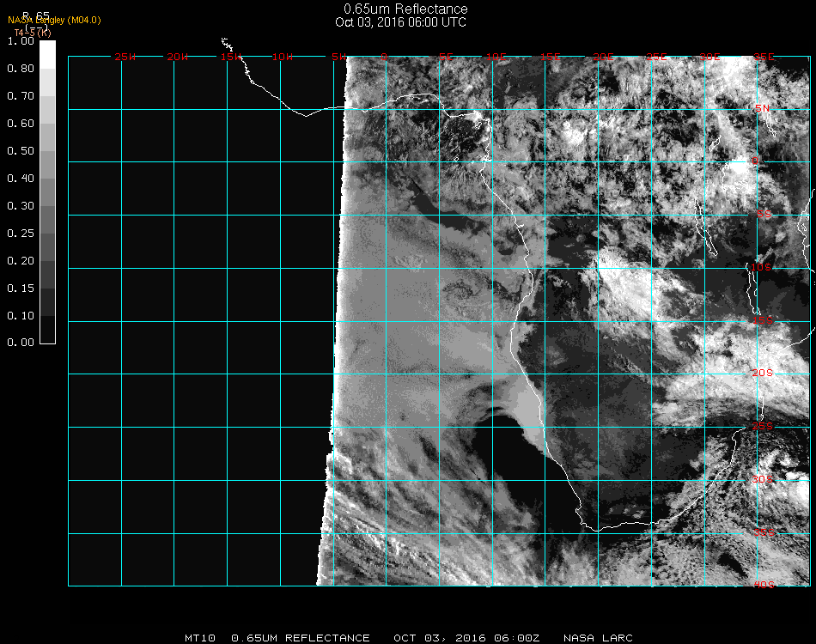Screen dimensions: 816x644
Task: Click the 0.70 color bar value
Action: coord(21,96)
